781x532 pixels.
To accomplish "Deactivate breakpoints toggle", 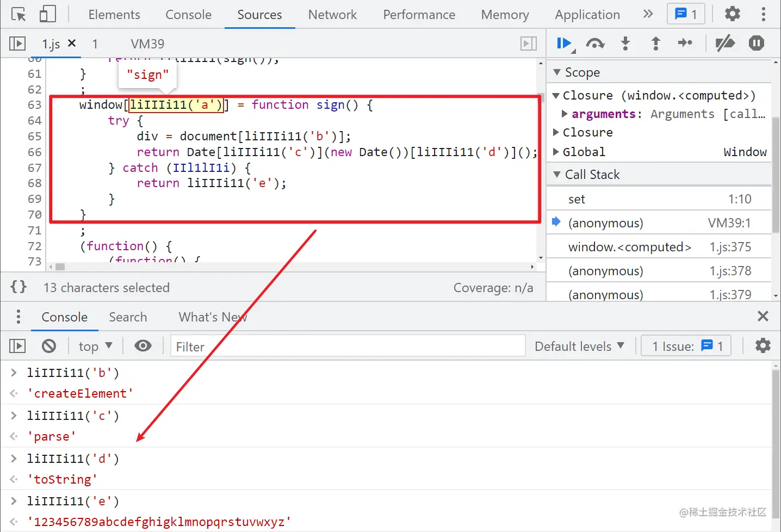I will click(x=725, y=44).
